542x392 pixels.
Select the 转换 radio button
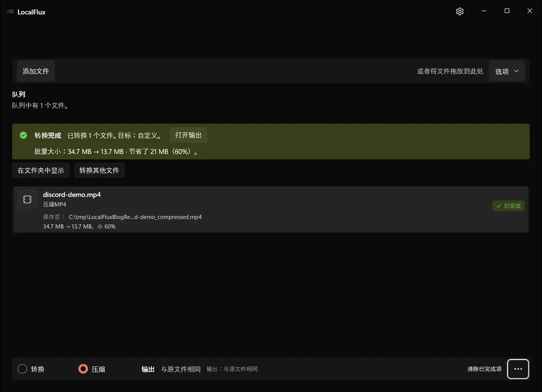(x=31, y=369)
